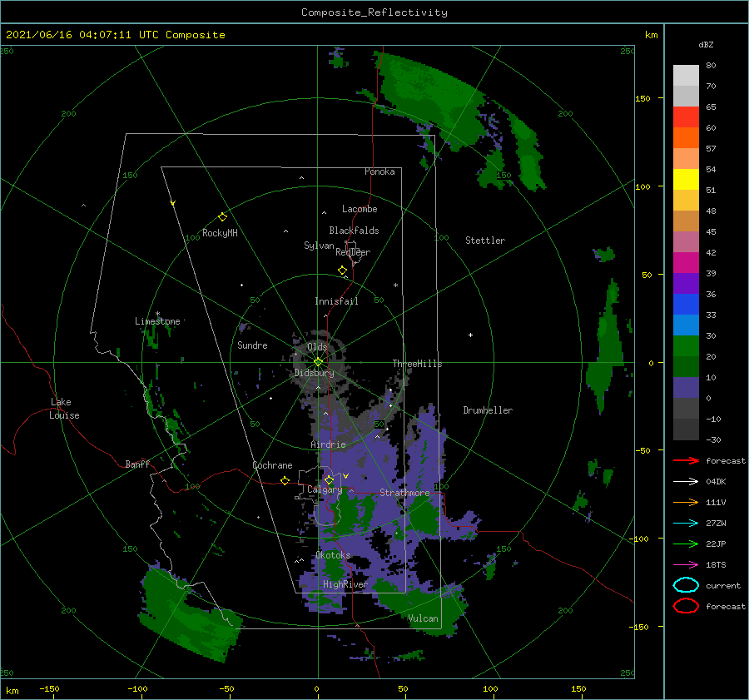Click the Okotoks city label
This screenshot has height=700, width=749.
(333, 555)
